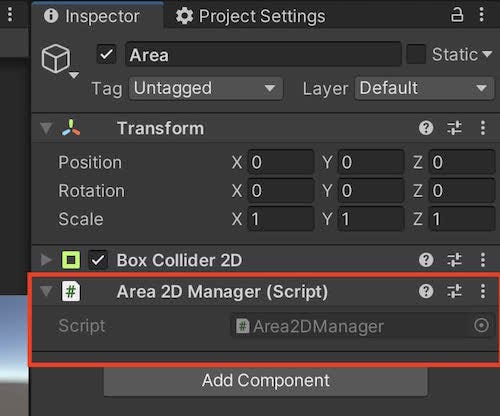Viewport: 500px width, 416px height.
Task: Expand the Box Collider 2D foldout
Action: tap(46, 260)
